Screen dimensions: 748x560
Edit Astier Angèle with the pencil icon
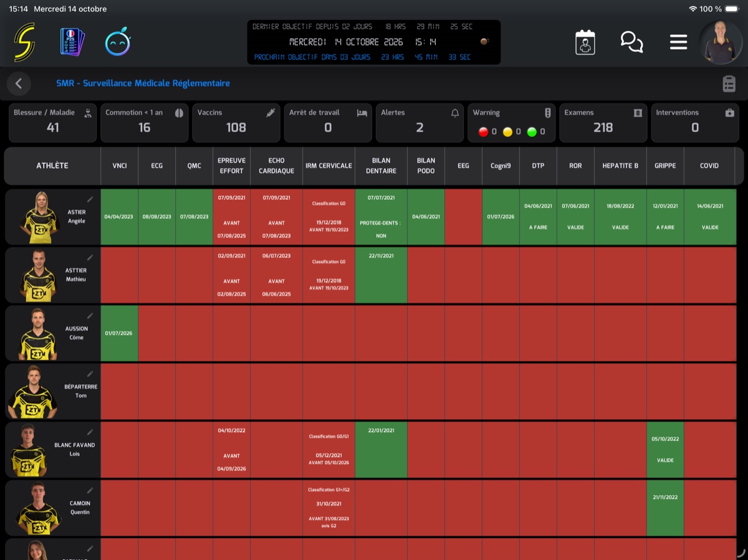point(90,199)
